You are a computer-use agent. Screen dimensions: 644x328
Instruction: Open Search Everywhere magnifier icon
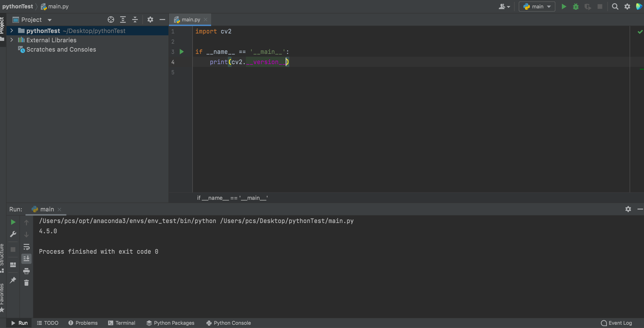615,7
